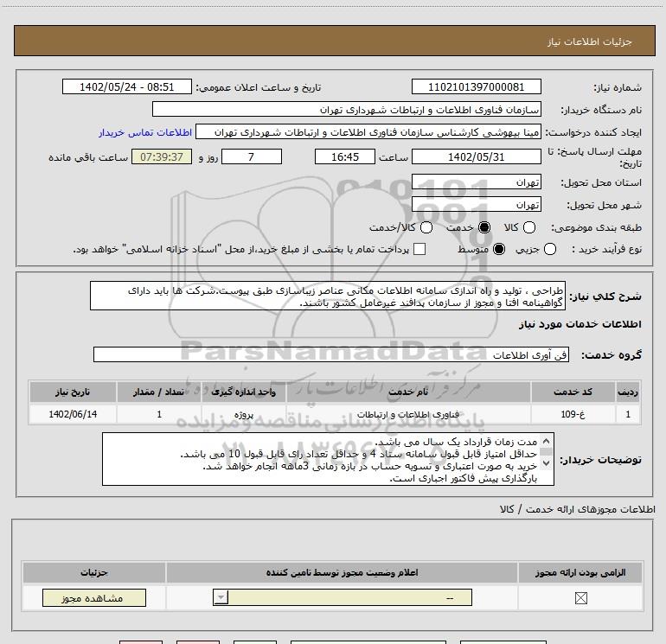
Task: Click the واحد اندازه گیری column header
Action: [243, 392]
